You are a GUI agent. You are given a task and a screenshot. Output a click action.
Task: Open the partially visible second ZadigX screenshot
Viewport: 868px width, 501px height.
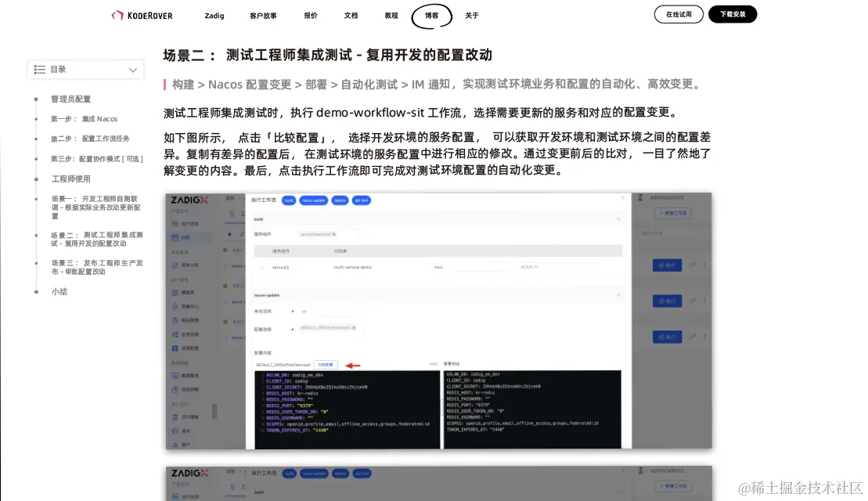pyautogui.click(x=438, y=483)
